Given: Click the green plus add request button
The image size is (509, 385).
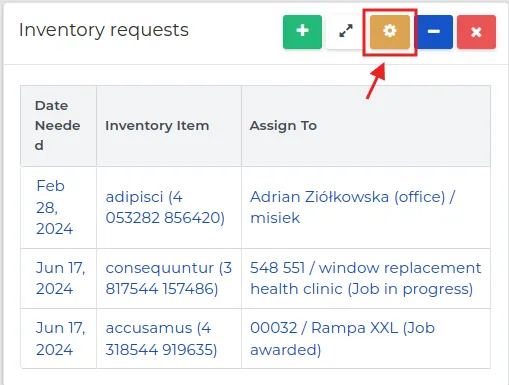Looking at the screenshot, I should pos(302,32).
